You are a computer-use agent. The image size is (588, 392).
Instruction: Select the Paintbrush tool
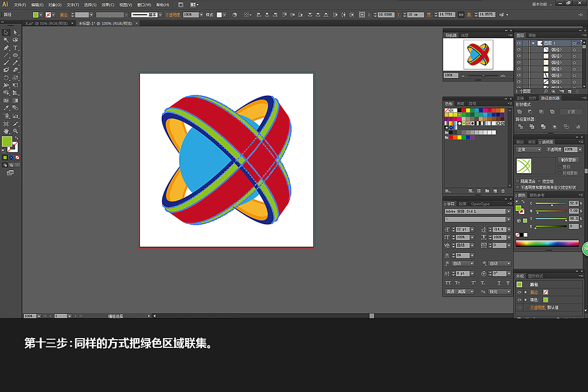click(x=6, y=63)
